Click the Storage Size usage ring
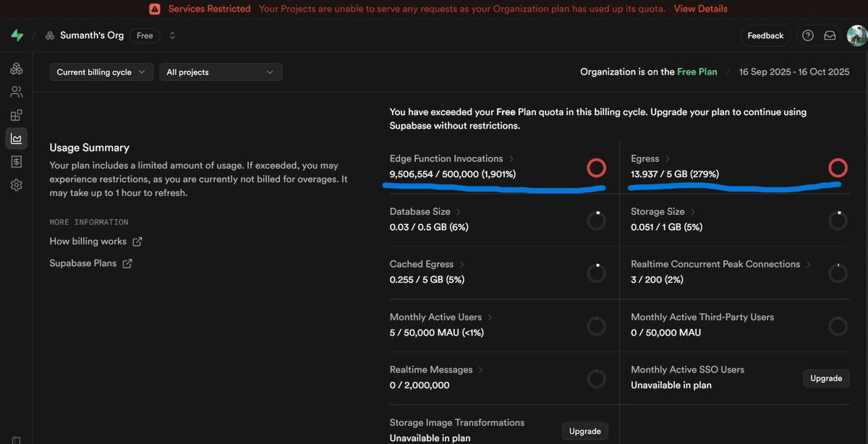Image resolution: width=868 pixels, height=444 pixels. click(838, 221)
